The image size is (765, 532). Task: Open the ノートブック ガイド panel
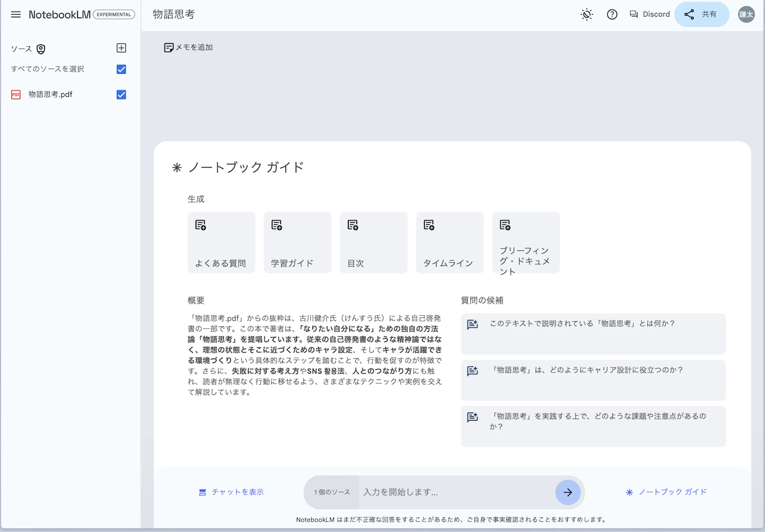coord(666,492)
